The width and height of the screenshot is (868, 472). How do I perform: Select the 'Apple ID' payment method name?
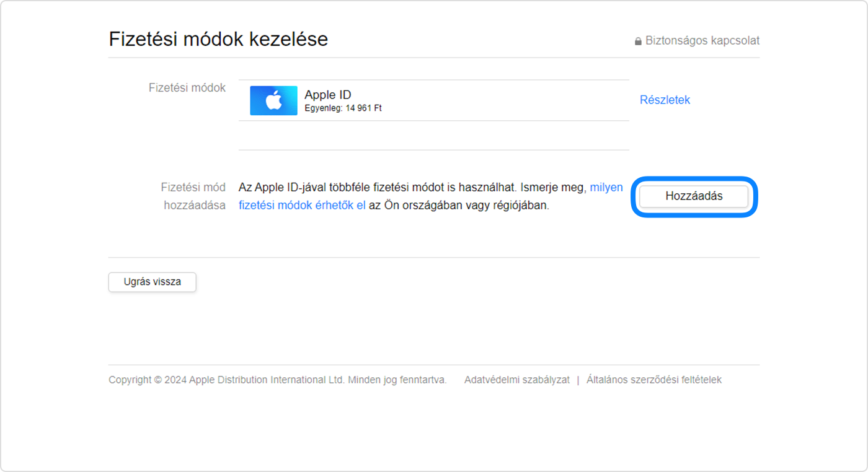pos(328,95)
